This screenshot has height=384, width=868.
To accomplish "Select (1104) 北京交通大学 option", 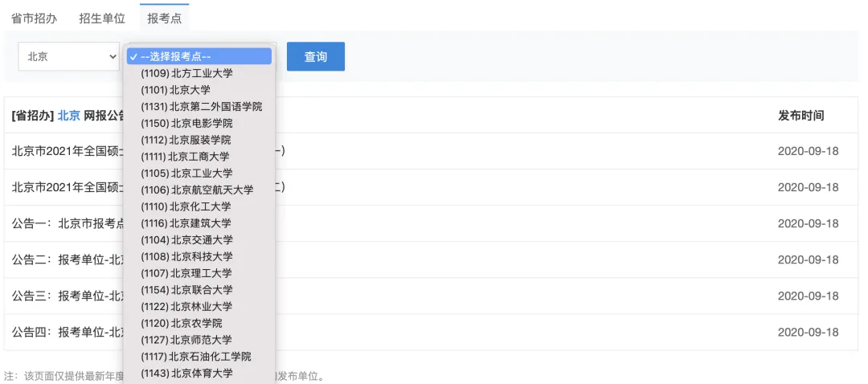I will [x=199, y=239].
